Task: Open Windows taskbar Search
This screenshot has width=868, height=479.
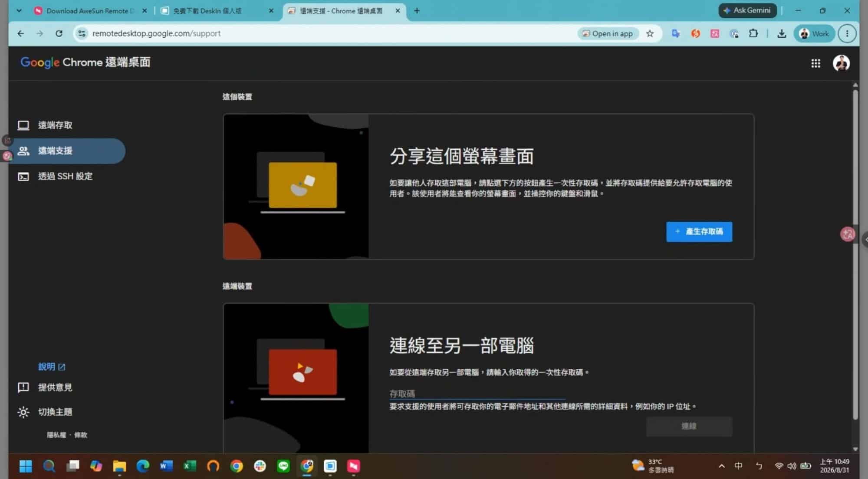Action: coord(49,466)
